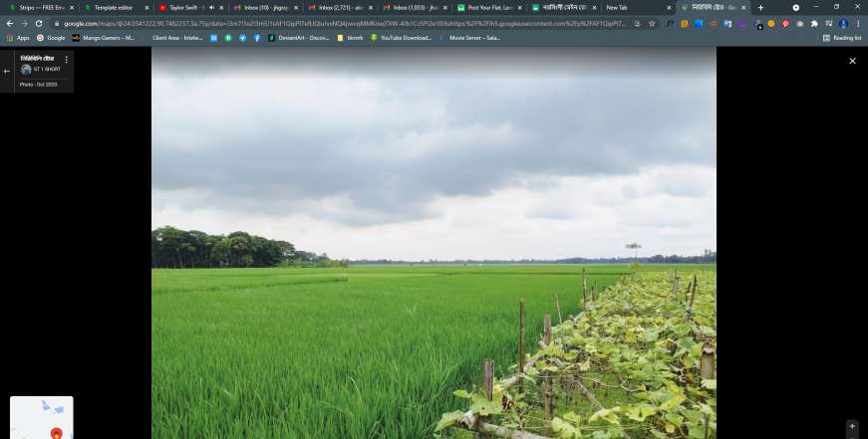The image size is (868, 439).
Task: Open the Chrome Extensions puzzle icon
Action: click(x=814, y=24)
